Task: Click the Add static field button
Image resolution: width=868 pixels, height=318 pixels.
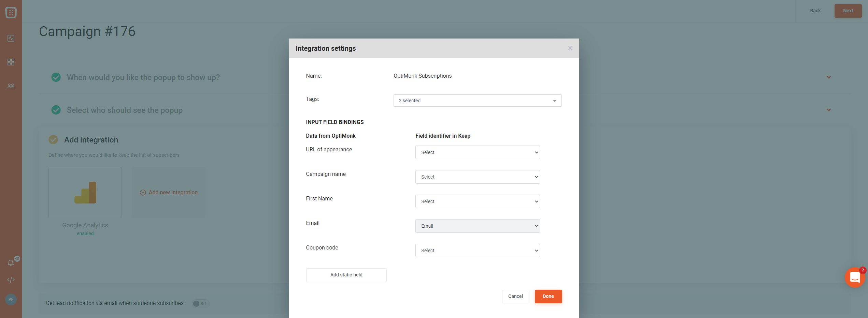Action: point(346,275)
